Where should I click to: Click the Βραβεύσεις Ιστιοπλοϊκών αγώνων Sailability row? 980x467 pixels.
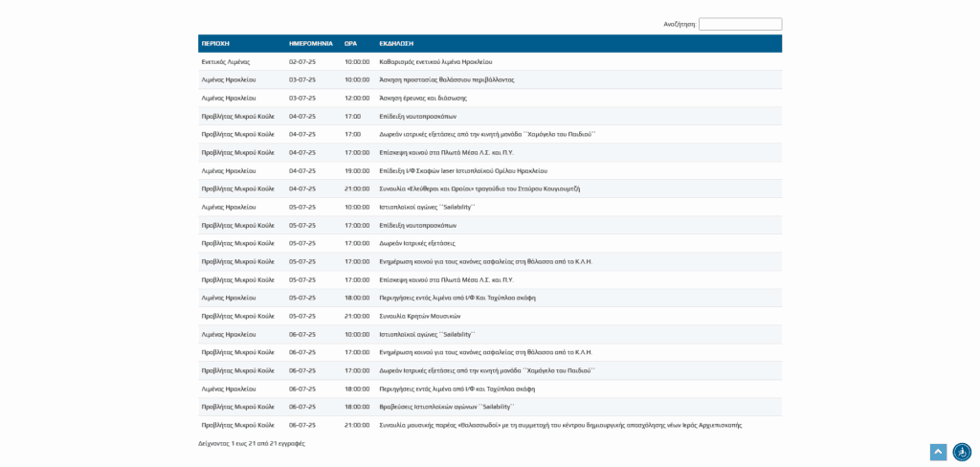pos(446,407)
